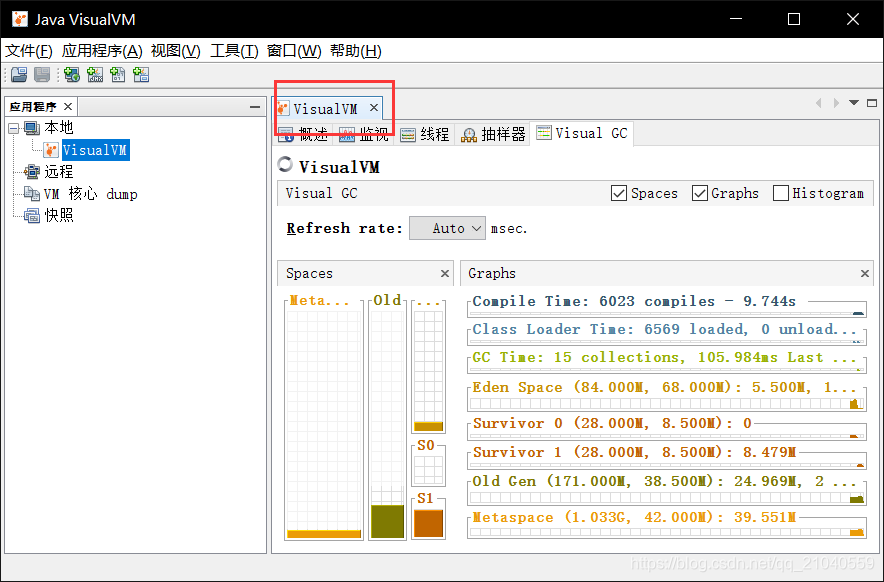
Task: Click the scroll documents right arrow
Action: [837, 103]
